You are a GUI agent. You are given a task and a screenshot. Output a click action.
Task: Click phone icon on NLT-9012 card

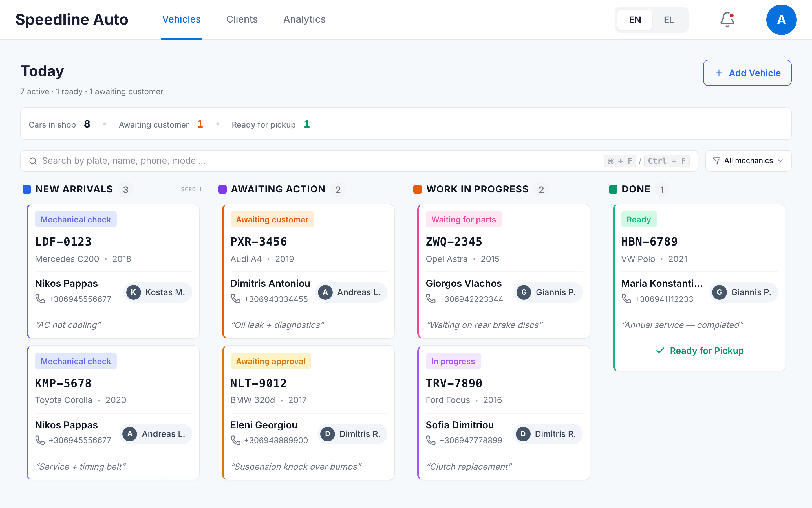[x=235, y=440]
